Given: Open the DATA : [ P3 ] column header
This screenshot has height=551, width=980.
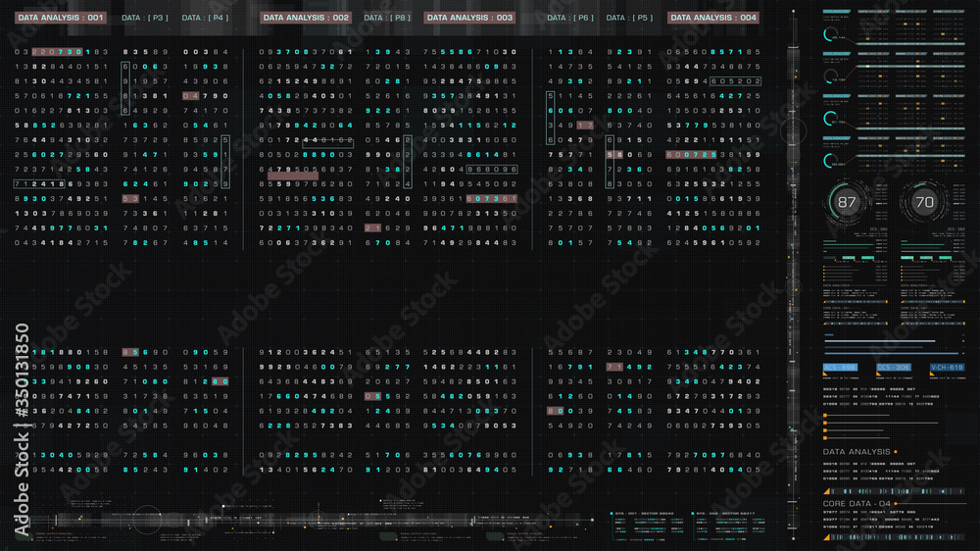Looking at the screenshot, I should pos(144,18).
